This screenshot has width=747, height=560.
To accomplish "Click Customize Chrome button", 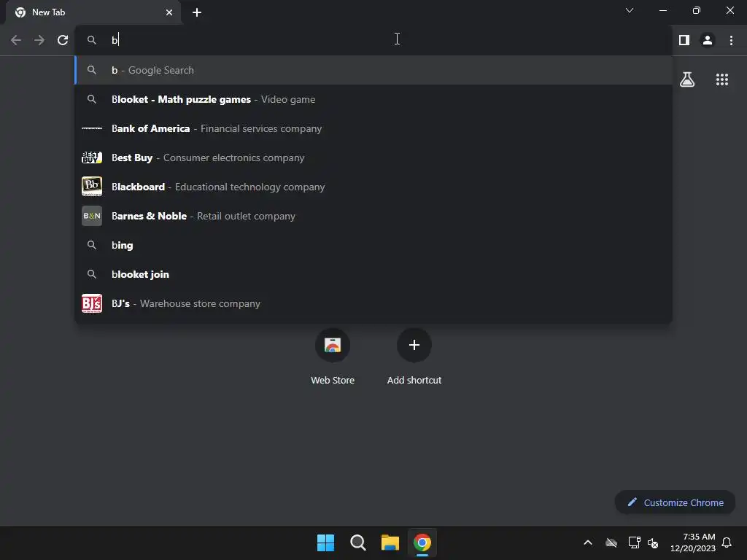I will click(x=675, y=502).
